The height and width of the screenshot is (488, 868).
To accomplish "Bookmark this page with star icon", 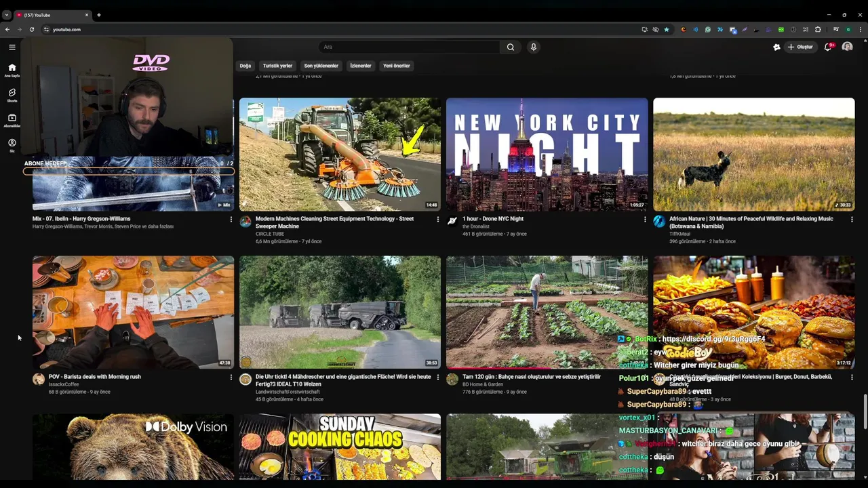I will tap(667, 29).
